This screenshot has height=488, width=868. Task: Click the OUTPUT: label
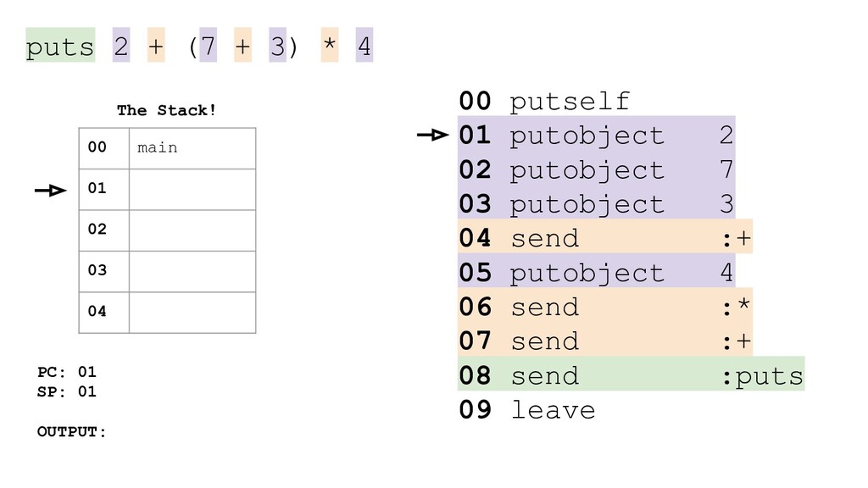pyautogui.click(x=71, y=431)
